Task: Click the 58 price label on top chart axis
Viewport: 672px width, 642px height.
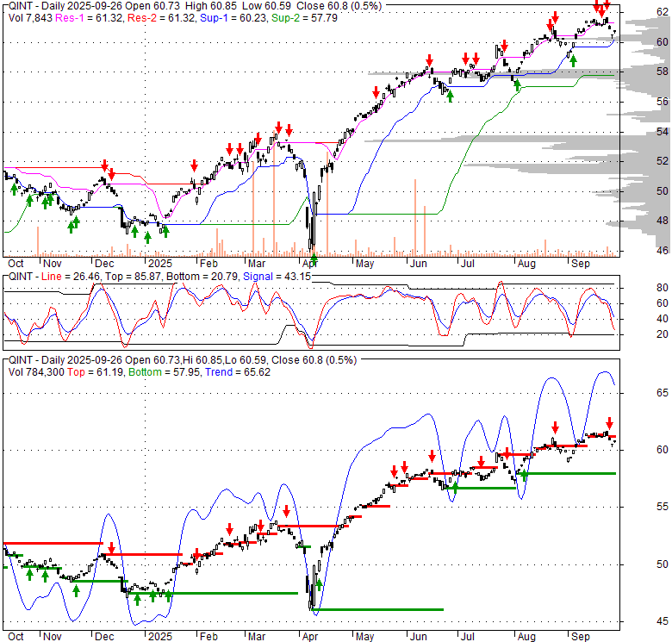Action: pos(663,72)
